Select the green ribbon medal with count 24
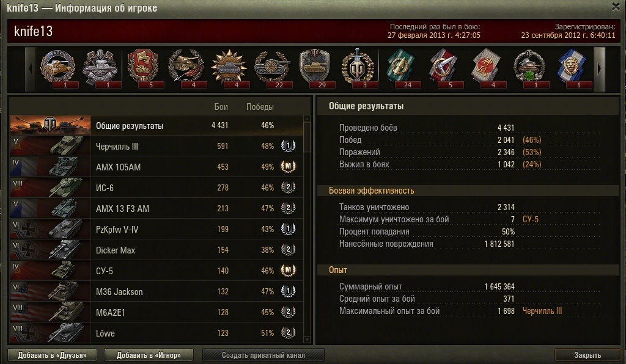Image resolution: width=626 pixels, height=364 pixels. click(400, 67)
